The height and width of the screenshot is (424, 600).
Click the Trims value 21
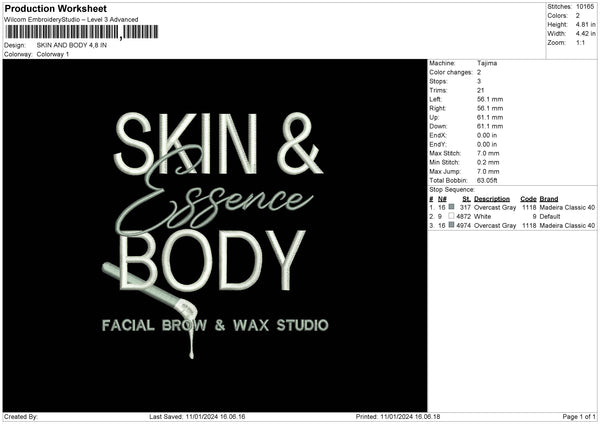tap(481, 90)
